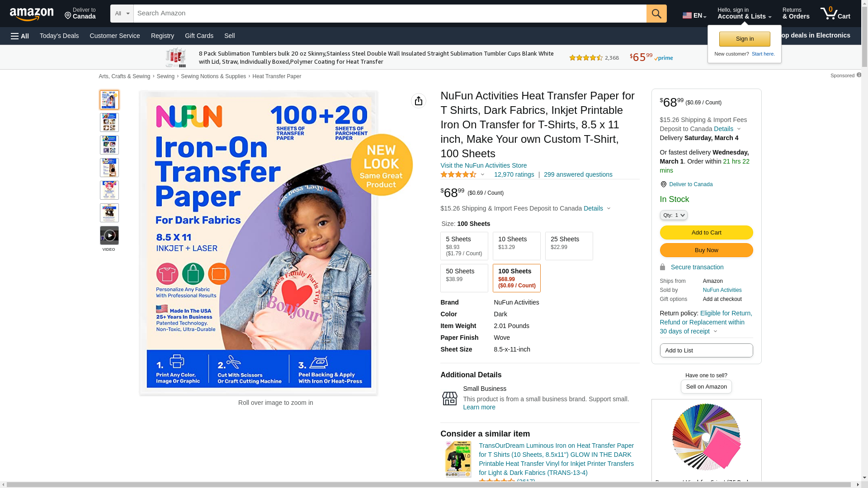
Task: Open the Qty quantity dropdown
Action: 674,216
